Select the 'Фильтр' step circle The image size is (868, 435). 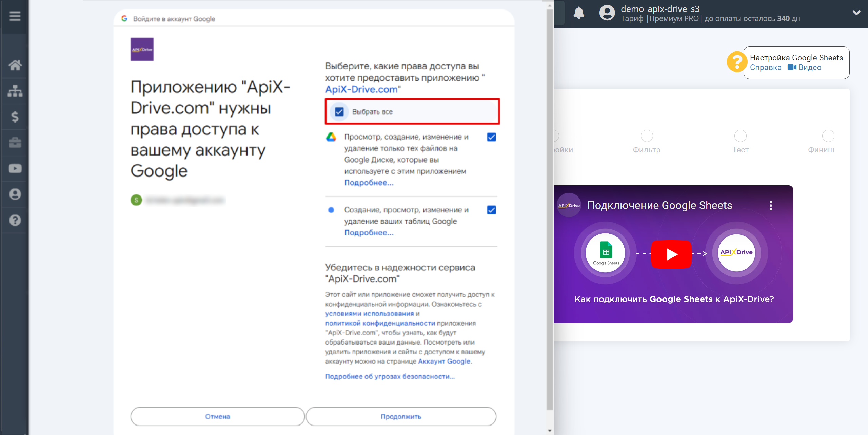click(647, 136)
